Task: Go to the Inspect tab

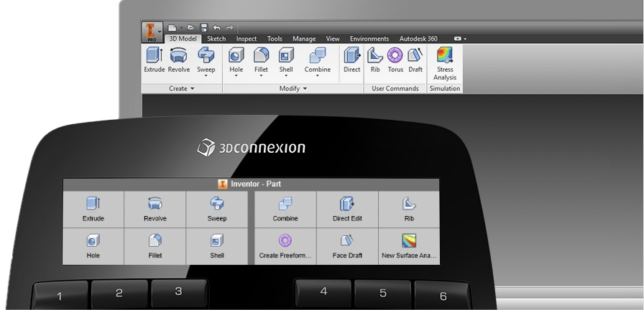Action: coord(247,39)
